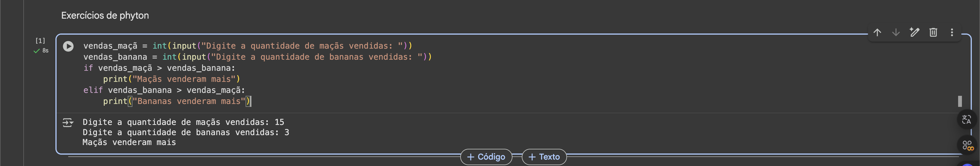980x166 pixels.
Task: Click the green execution checkmark status
Action: click(x=36, y=51)
